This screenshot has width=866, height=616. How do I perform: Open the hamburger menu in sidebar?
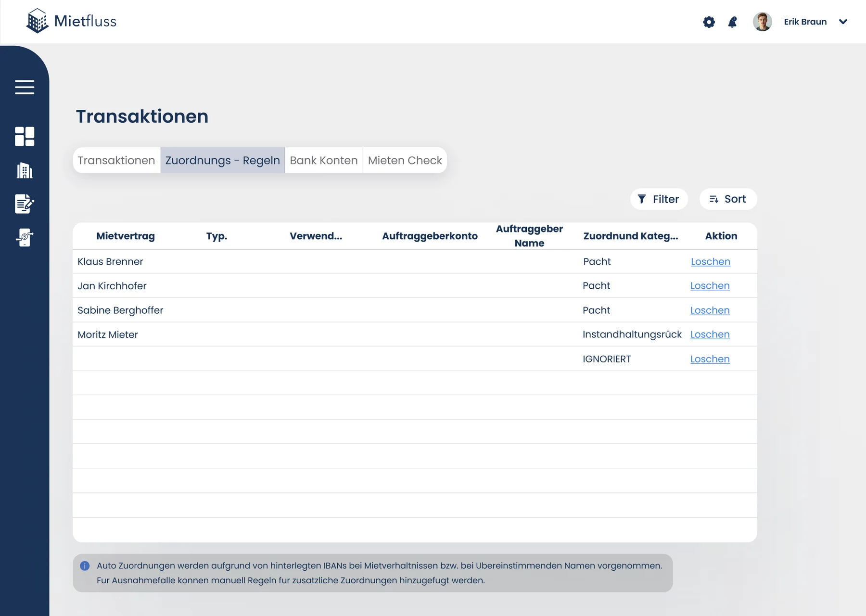coord(25,87)
